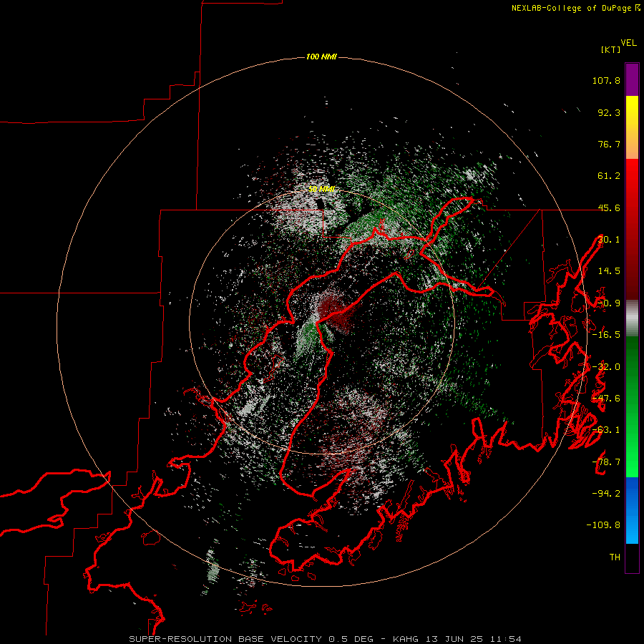The height and width of the screenshot is (644, 644).
Task: Click the -32.0 legend value
Action: pyautogui.click(x=606, y=367)
